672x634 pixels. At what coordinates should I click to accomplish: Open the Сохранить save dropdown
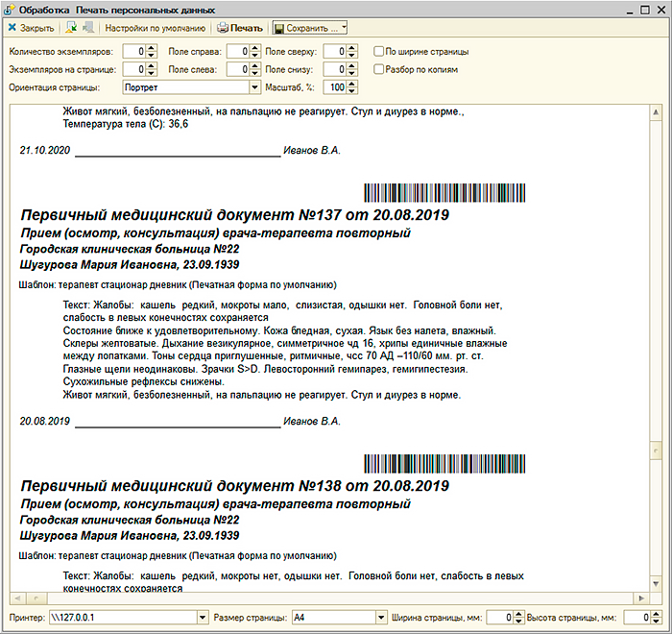click(x=309, y=28)
